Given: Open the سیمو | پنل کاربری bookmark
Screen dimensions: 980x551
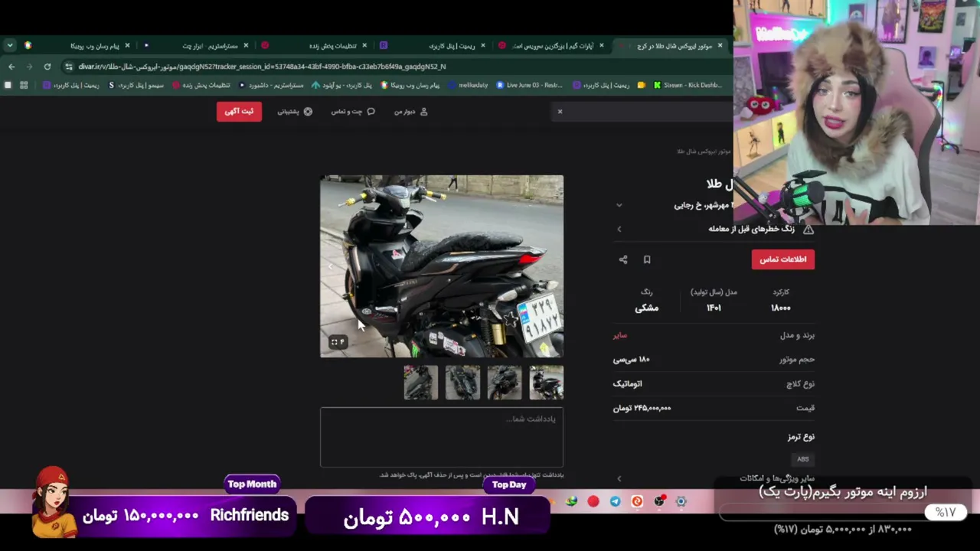Looking at the screenshot, I should click(x=136, y=85).
